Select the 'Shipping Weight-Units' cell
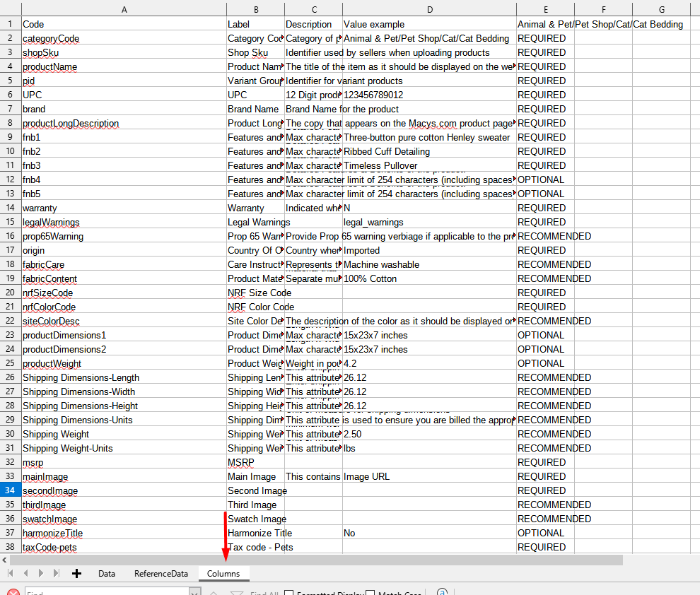Viewport: 700px width, 595px height. (x=124, y=448)
